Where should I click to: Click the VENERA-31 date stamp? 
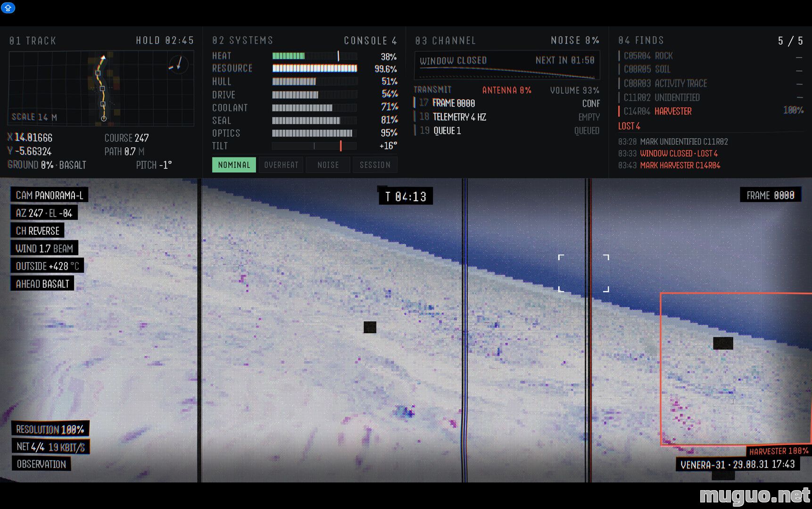[x=737, y=465]
